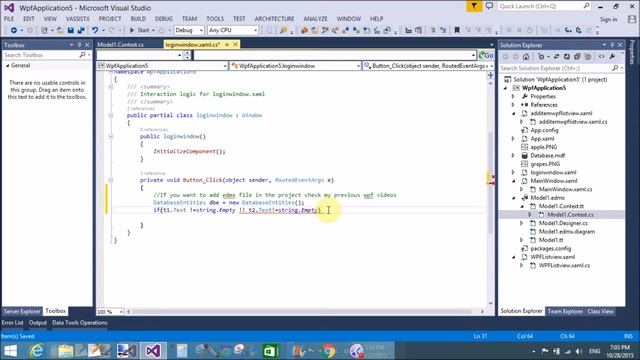The height and width of the screenshot is (360, 640).
Task: Open Internet Explorer from the taskbar
Action: click(x=37, y=351)
